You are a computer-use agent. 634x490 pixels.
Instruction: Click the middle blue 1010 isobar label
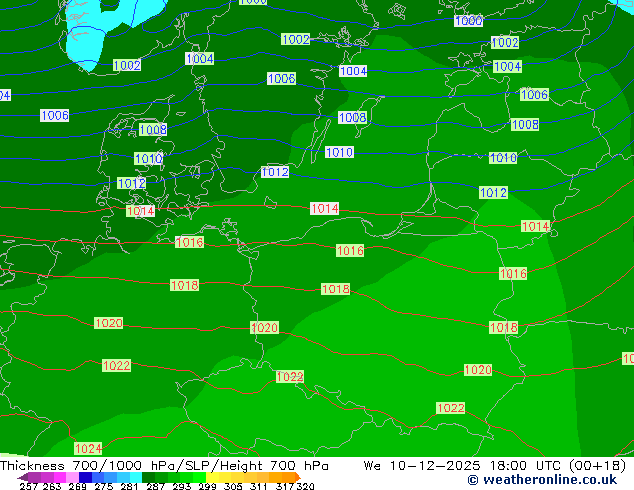point(340,152)
